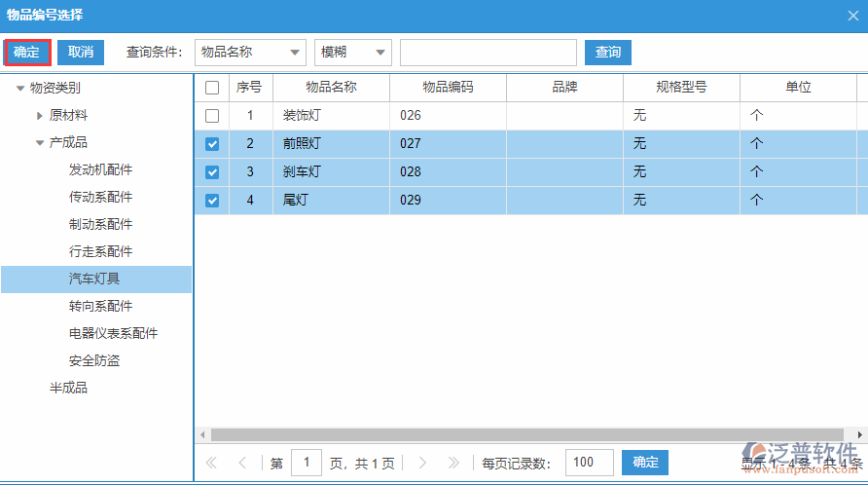Collapse the 产成品 tree node arrow
This screenshot has width=868, height=485.
[39, 142]
